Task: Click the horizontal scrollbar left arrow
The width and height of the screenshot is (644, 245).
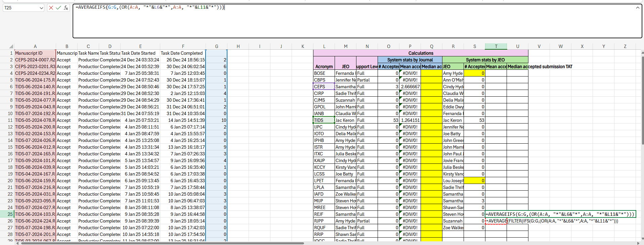Action: (17, 243)
